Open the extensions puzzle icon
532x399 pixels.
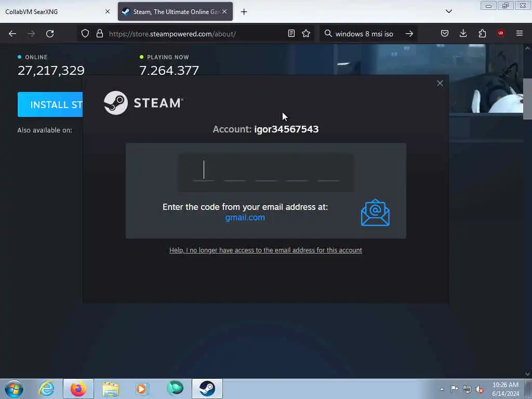[x=482, y=33]
